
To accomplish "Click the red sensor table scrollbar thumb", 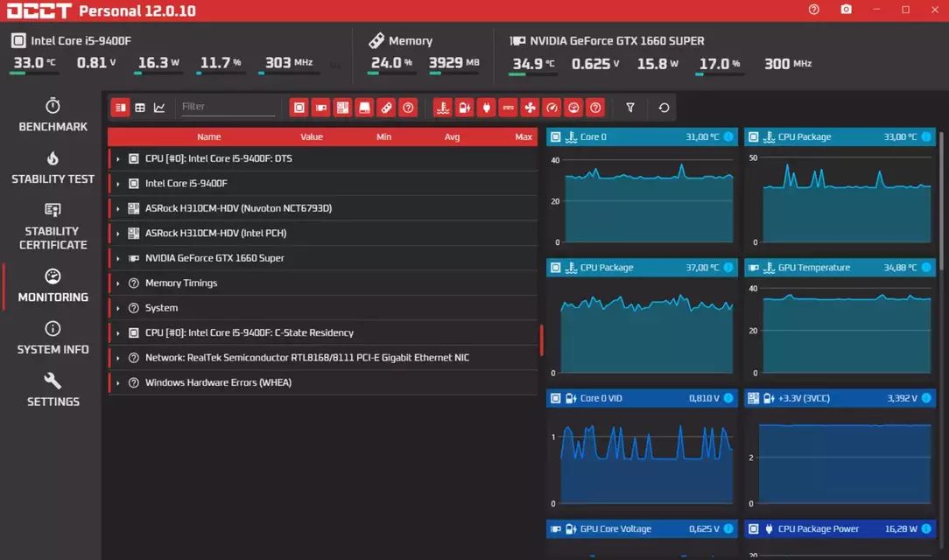I will 541,340.
